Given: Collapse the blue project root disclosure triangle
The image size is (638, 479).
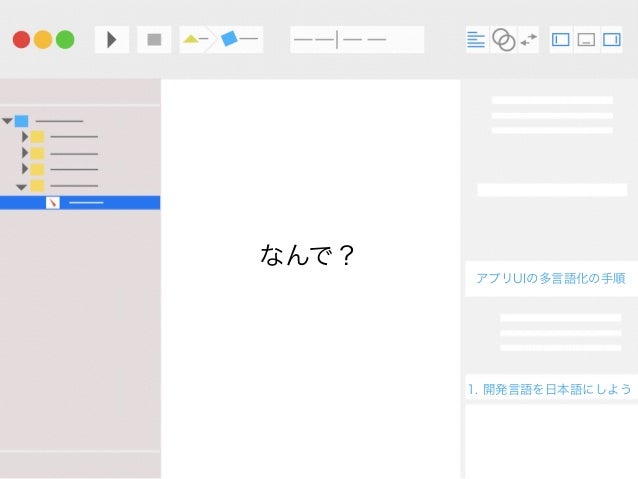Looking at the screenshot, I should 7,121.
